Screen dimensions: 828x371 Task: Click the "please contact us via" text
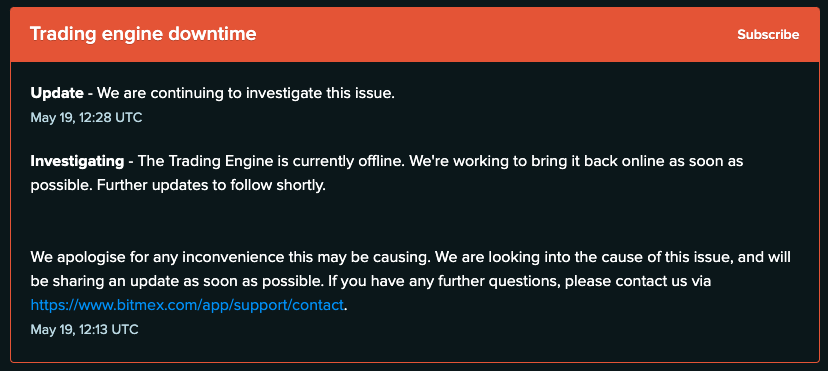[638, 281]
